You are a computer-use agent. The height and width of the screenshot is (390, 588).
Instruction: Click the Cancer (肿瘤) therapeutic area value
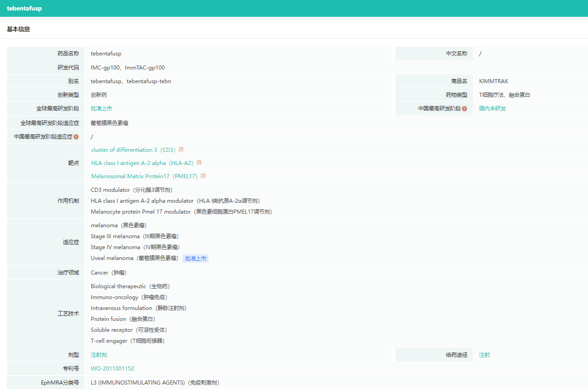108,273
